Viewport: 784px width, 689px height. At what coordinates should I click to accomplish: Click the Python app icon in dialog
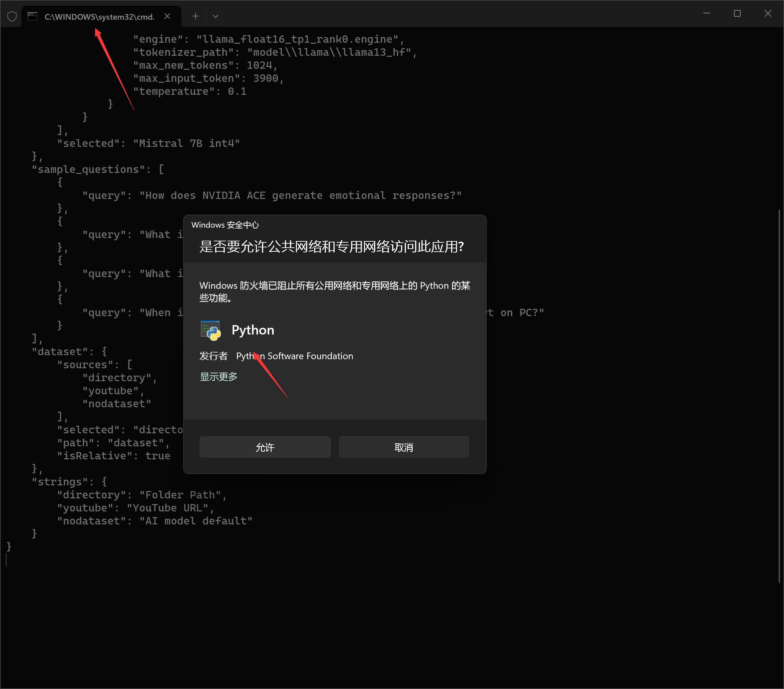[211, 330]
